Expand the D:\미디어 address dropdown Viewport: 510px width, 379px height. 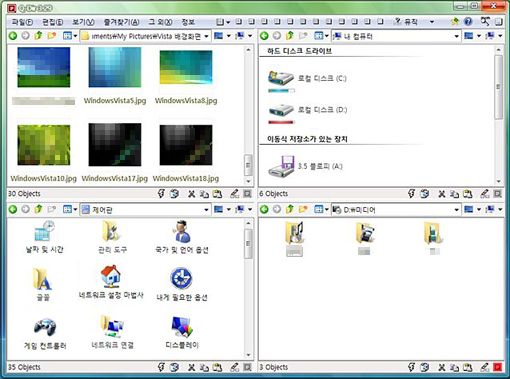457,210
